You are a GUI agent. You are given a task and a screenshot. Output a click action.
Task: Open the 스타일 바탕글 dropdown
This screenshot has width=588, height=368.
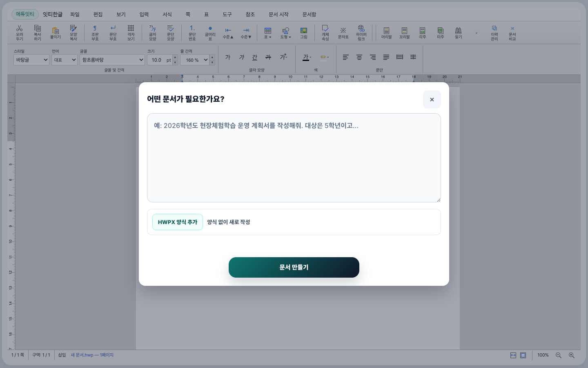tap(31, 60)
